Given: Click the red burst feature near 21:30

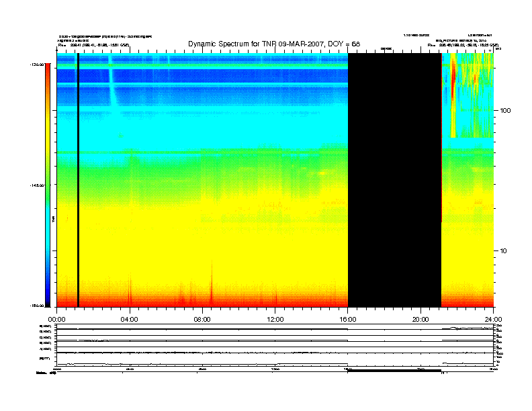Looking at the screenshot, I should click(453, 80).
